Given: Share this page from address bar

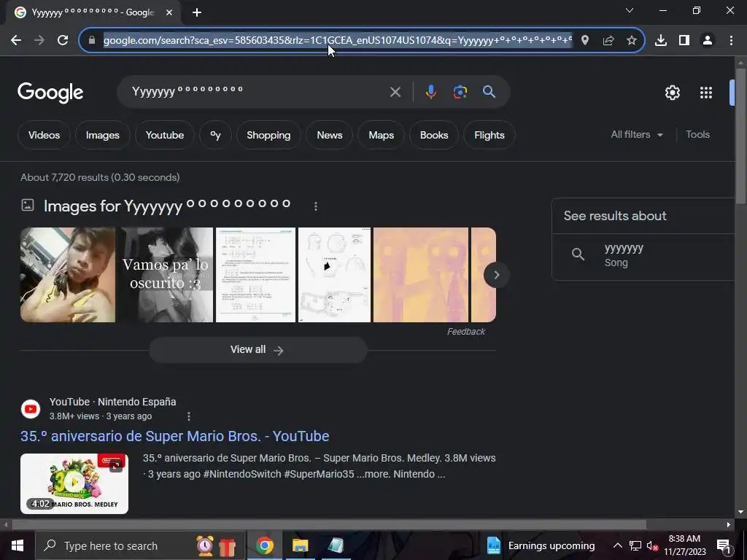Looking at the screenshot, I should (608, 41).
